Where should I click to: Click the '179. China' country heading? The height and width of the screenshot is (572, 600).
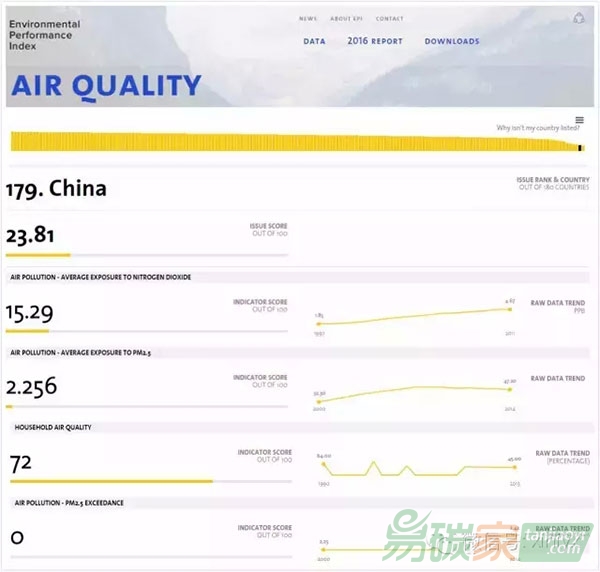[57, 189]
